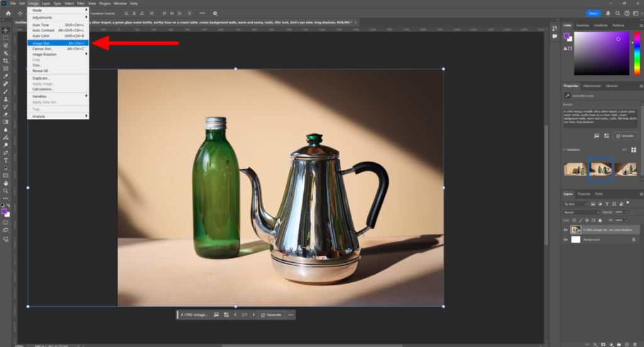
Task: Select the Brush tool
Action: (6, 92)
